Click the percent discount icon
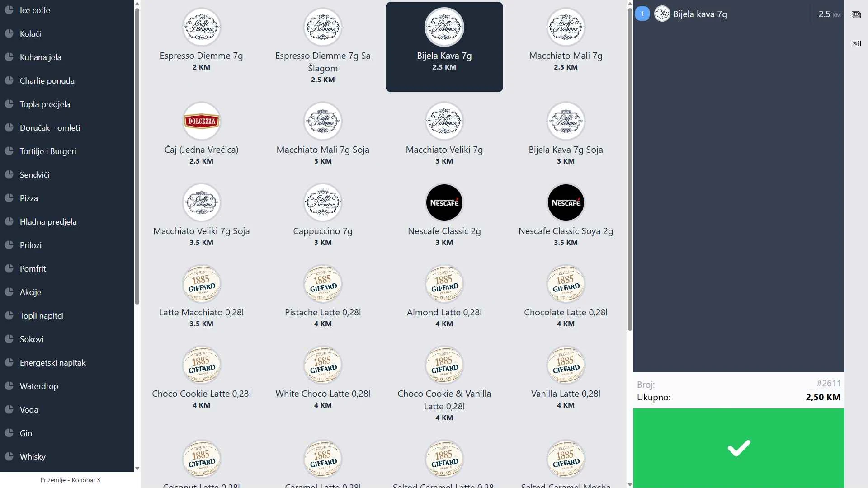The width and height of the screenshot is (868, 488). pos(856,43)
